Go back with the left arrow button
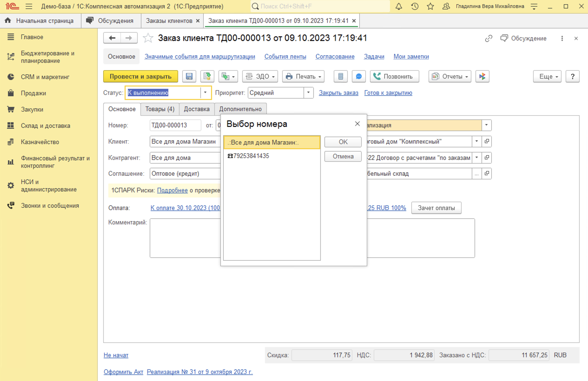 (x=112, y=38)
